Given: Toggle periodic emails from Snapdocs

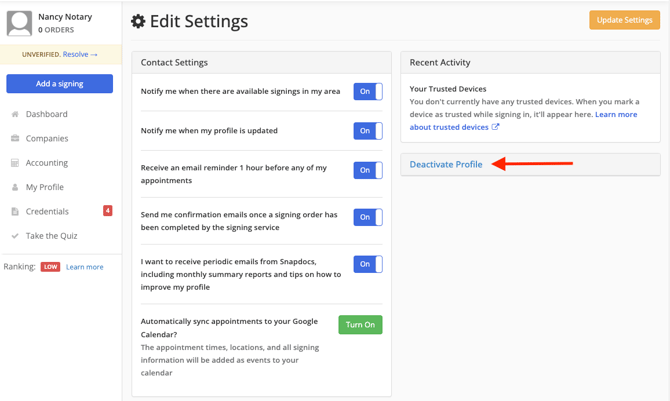Looking at the screenshot, I should click(x=368, y=264).
